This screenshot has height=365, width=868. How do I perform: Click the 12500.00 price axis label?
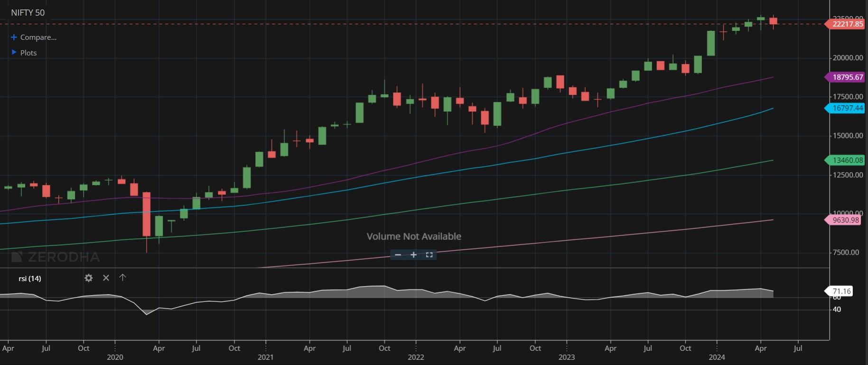[x=848, y=175]
